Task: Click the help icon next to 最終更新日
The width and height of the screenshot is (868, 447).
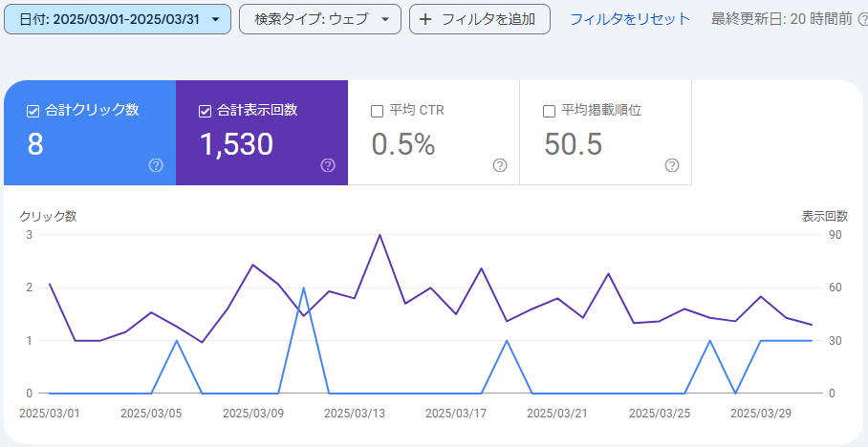Action: [x=862, y=20]
